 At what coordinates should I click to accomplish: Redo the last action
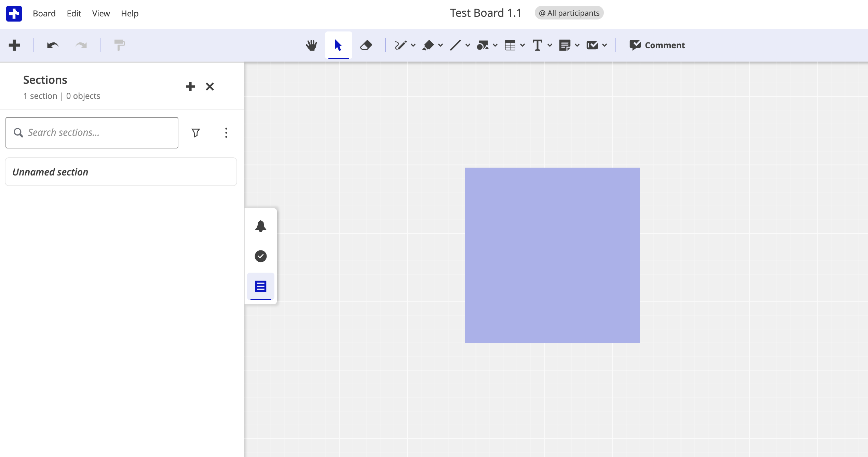pos(81,45)
